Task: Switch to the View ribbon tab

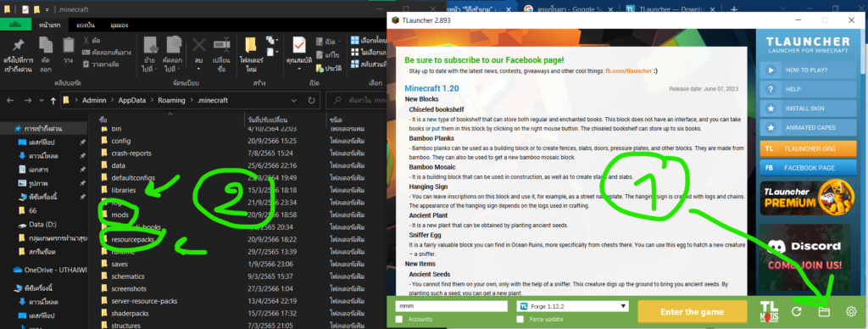Action: [x=119, y=25]
